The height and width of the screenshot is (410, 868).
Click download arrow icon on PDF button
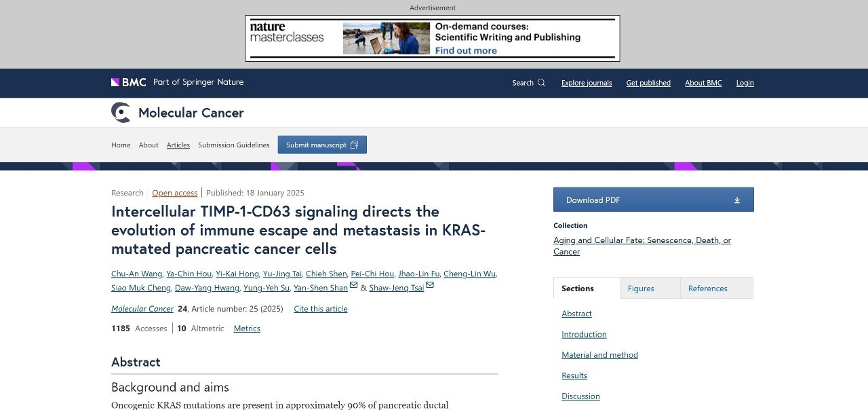[x=737, y=200]
